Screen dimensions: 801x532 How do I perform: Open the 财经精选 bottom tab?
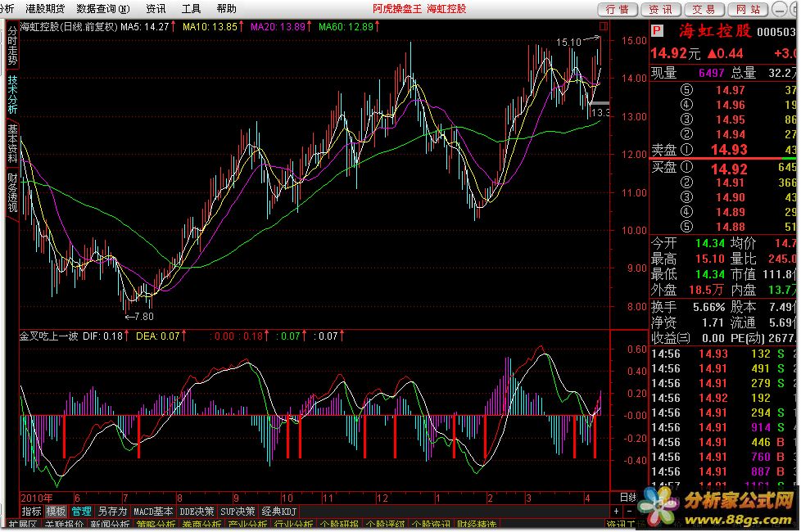(x=476, y=525)
